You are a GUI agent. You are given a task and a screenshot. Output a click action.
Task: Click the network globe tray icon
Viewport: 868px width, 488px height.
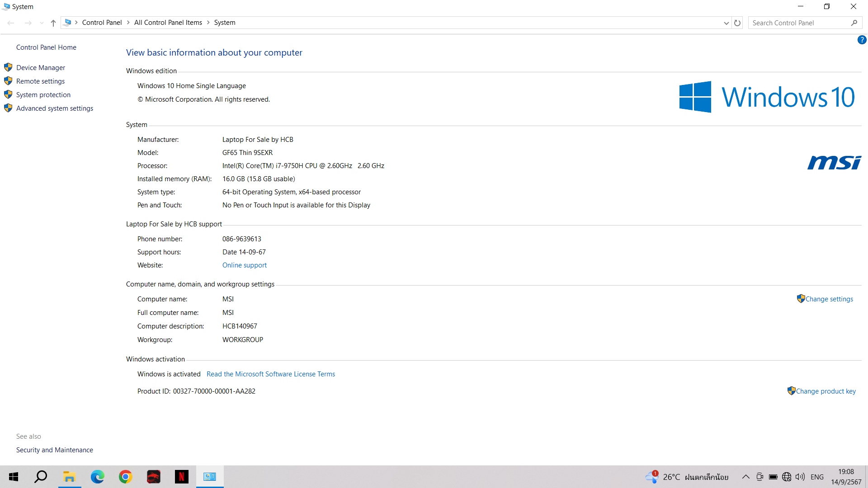tap(787, 477)
